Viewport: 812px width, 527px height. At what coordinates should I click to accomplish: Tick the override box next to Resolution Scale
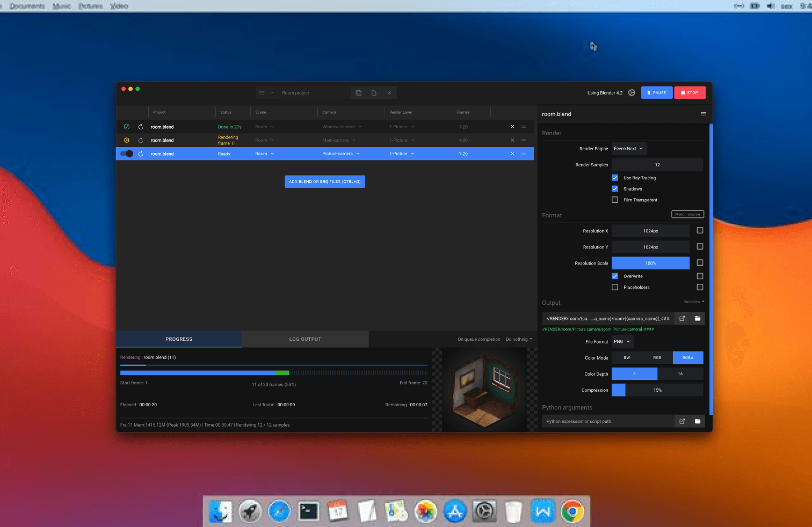[x=700, y=262]
